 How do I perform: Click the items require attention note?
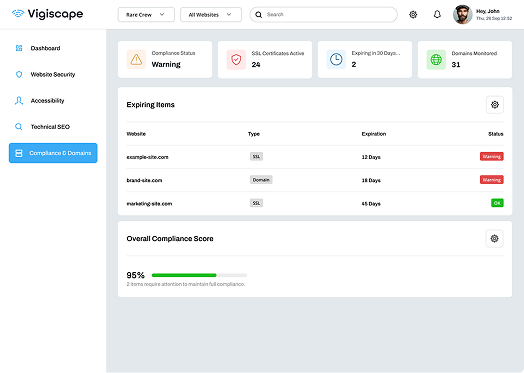[x=186, y=284]
